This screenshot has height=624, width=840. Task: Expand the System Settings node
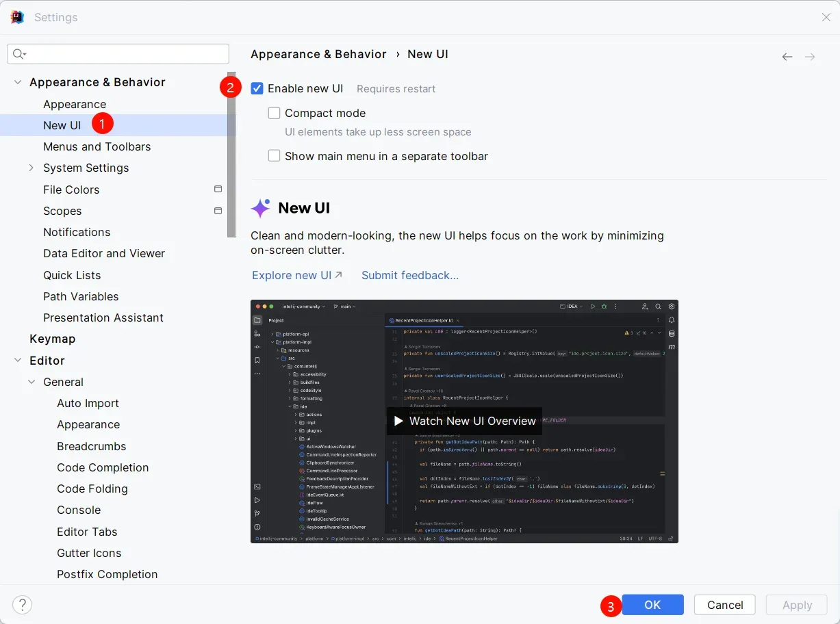point(31,168)
